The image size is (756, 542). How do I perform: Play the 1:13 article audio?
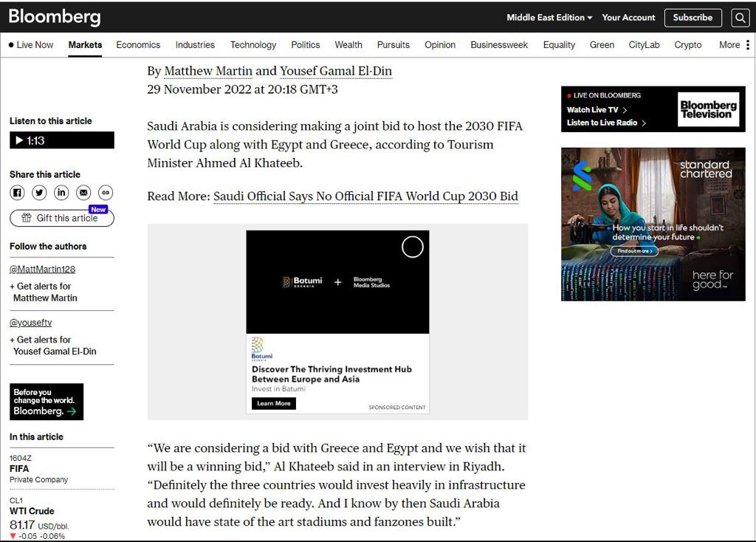point(62,140)
